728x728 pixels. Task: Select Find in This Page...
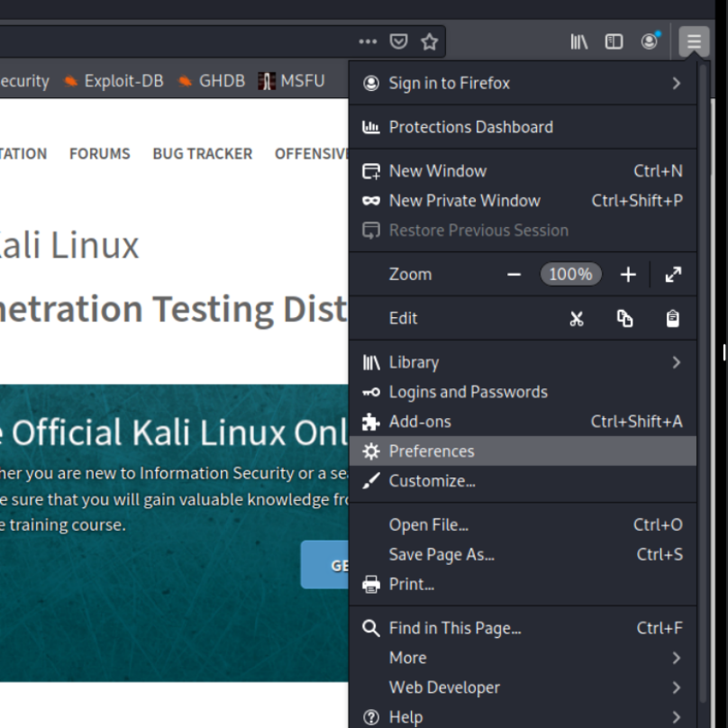pos(523,628)
